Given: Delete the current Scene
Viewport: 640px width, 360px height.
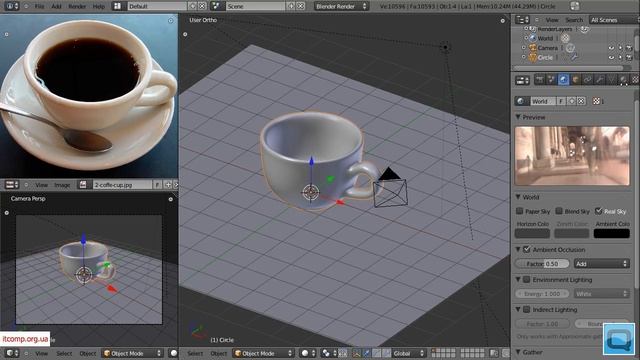Looking at the screenshot, I should click(x=300, y=6).
